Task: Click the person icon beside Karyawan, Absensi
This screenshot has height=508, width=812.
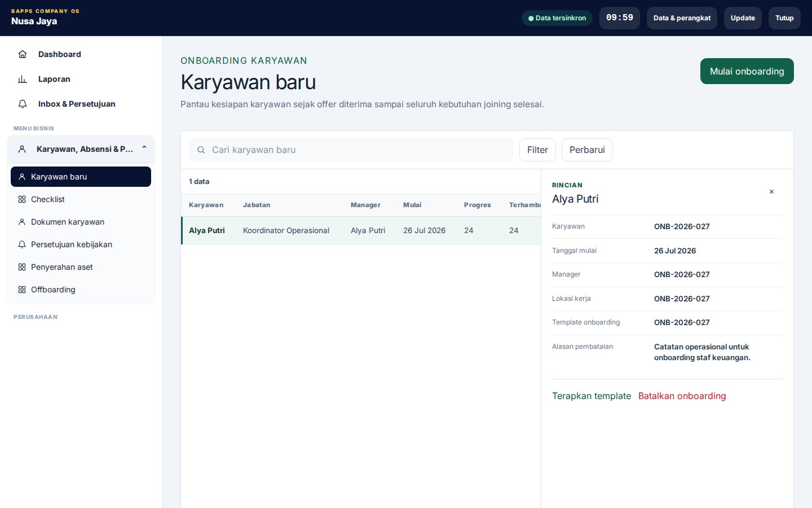Action: pyautogui.click(x=22, y=149)
